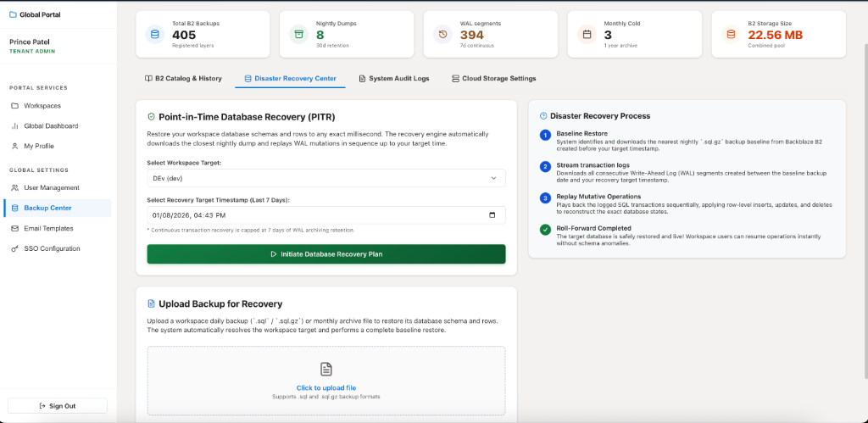The height and width of the screenshot is (423, 868).
Task: Click the Backup Center database icon
Action: pos(15,209)
